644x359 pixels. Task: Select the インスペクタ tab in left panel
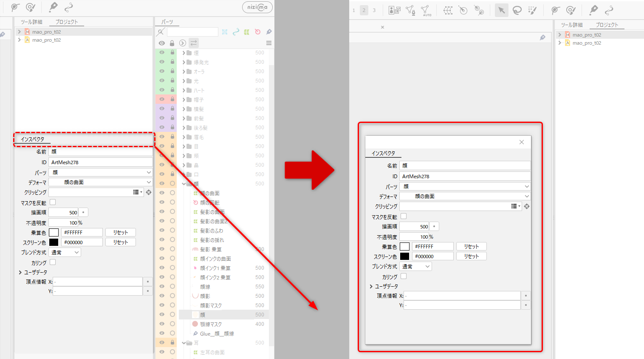click(x=32, y=139)
